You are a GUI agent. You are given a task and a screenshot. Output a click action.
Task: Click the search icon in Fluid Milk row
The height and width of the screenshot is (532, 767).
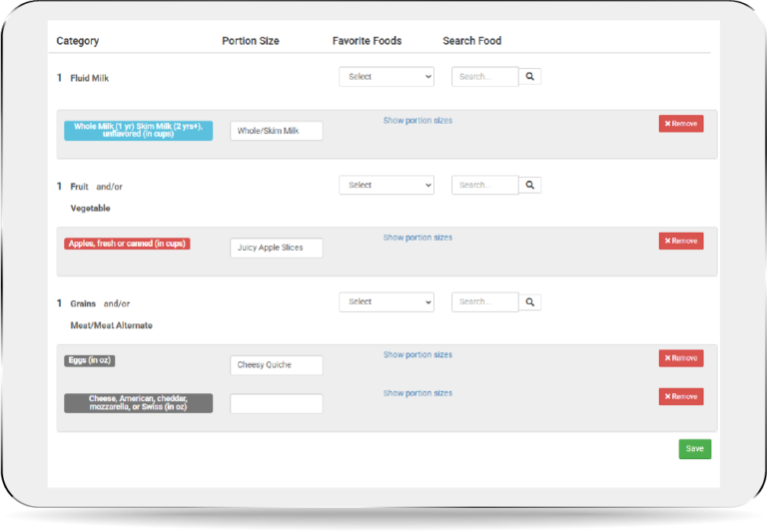click(529, 76)
